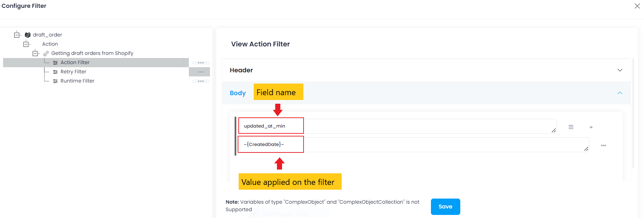
Task: Click the Save button
Action: (x=445, y=207)
